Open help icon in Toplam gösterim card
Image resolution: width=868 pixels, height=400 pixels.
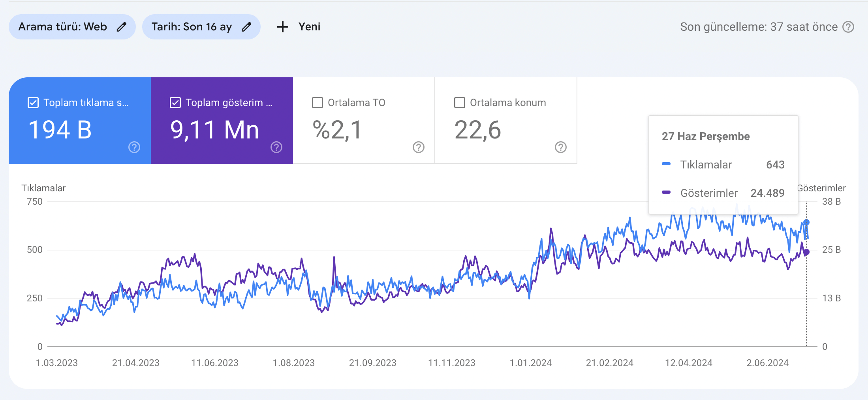coord(276,147)
